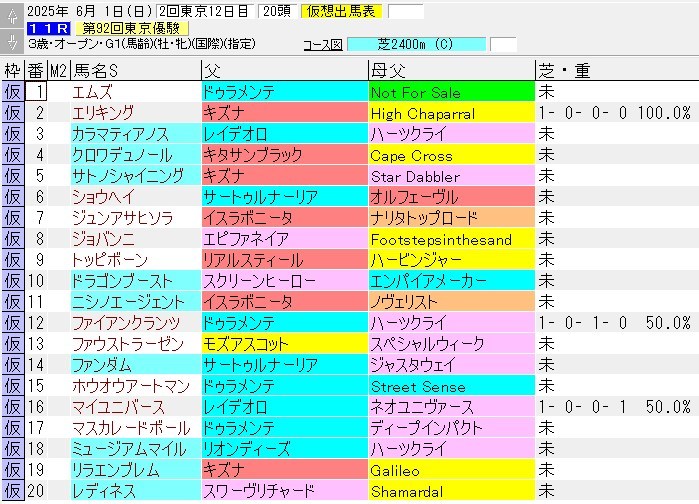Click the 仮 frame cell in row 1
Viewport: 699px width, 504px height.
tap(12, 92)
